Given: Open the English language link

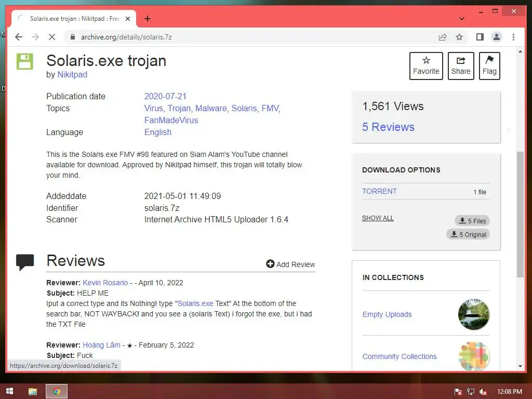Looking at the screenshot, I should coord(158,132).
